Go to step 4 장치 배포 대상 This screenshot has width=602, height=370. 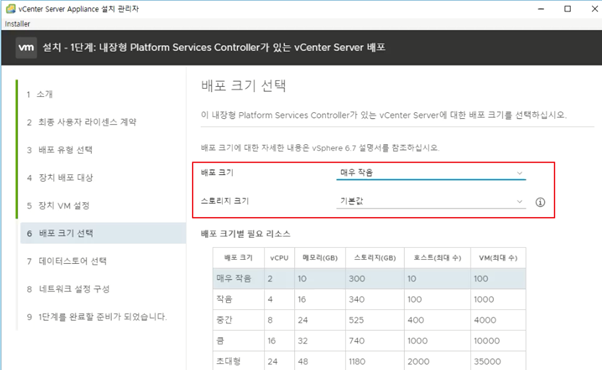point(60,178)
